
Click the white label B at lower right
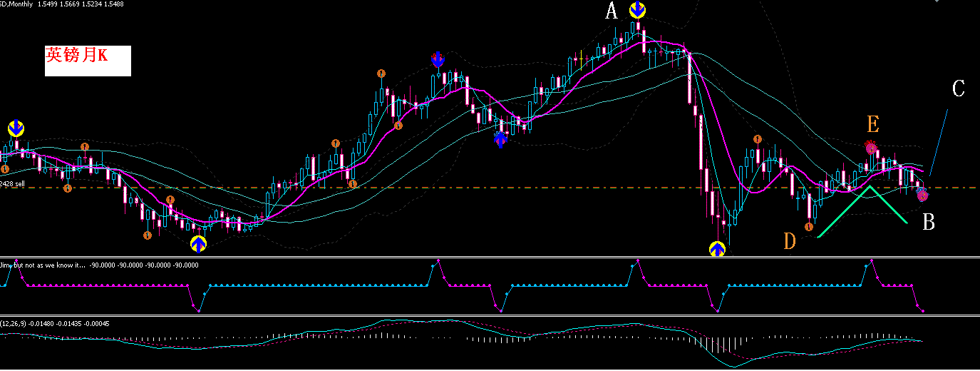[x=928, y=223]
